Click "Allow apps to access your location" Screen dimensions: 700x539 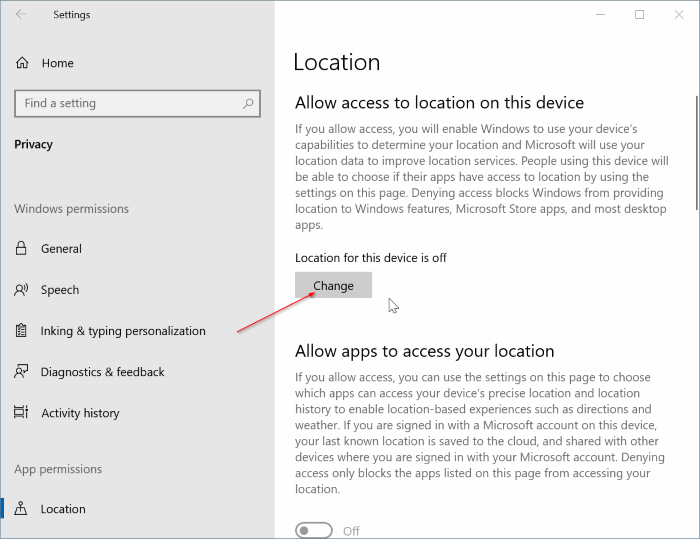point(425,351)
